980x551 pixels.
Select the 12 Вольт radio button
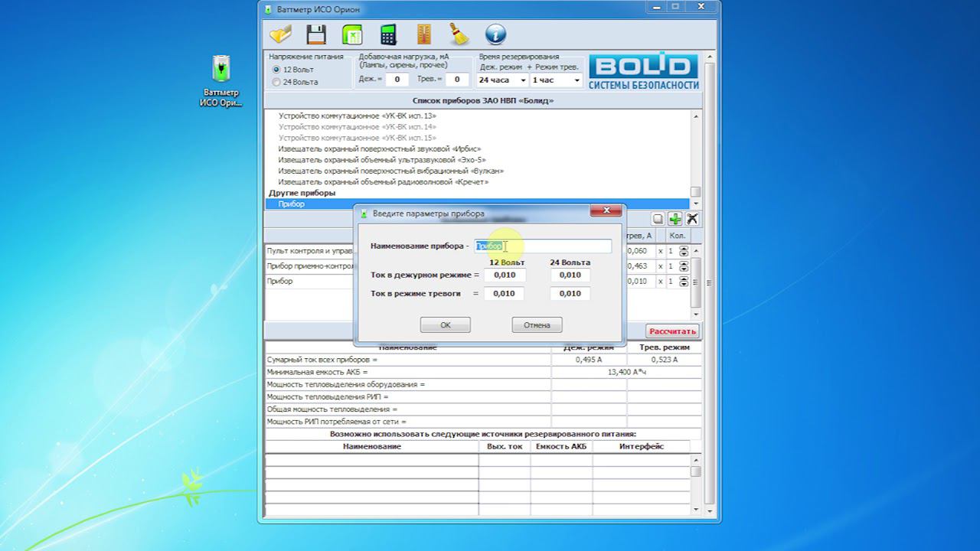pos(276,70)
